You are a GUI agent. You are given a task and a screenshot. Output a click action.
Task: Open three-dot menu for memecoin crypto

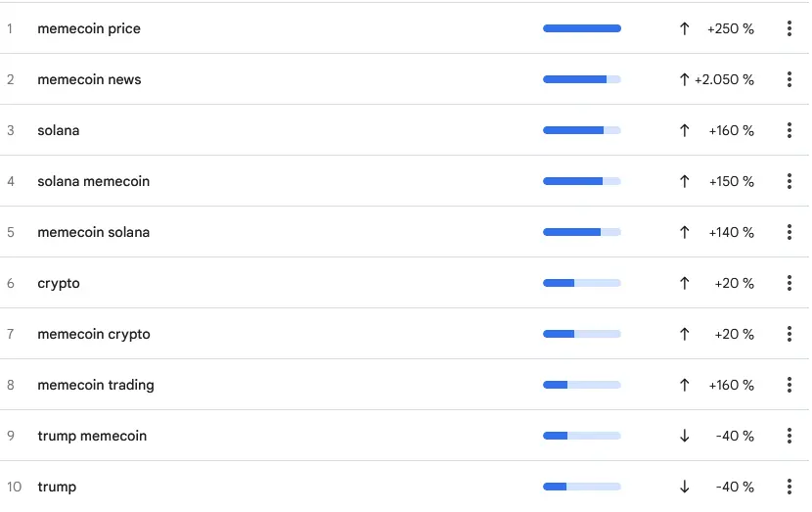789,334
